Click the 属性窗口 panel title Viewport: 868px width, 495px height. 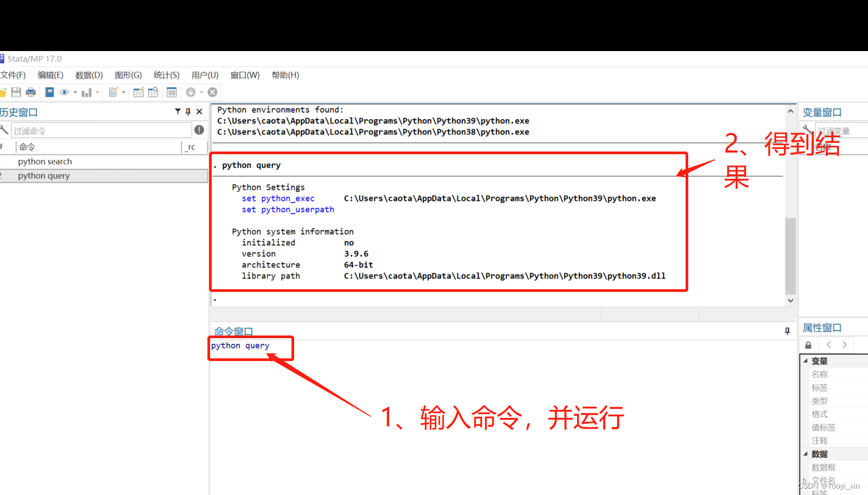[x=822, y=328]
